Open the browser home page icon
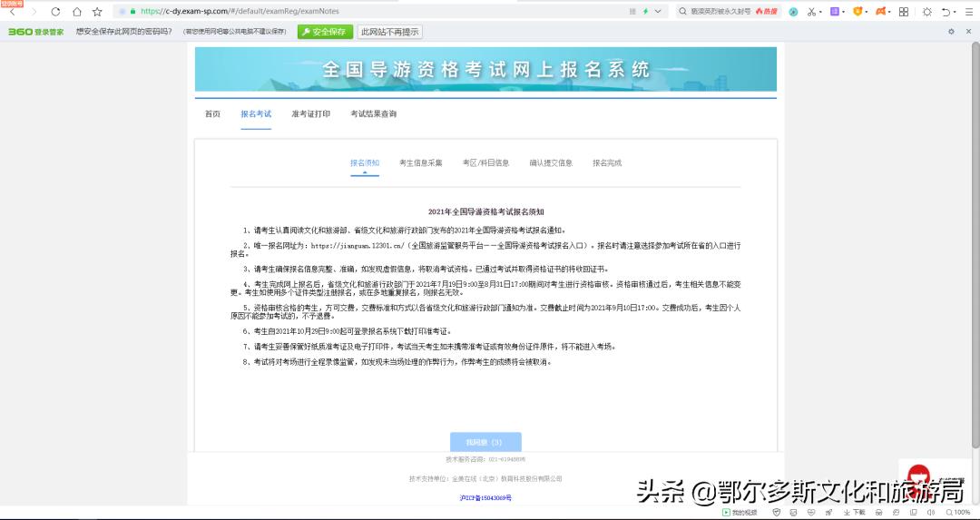The height and width of the screenshot is (520, 980). pyautogui.click(x=77, y=12)
